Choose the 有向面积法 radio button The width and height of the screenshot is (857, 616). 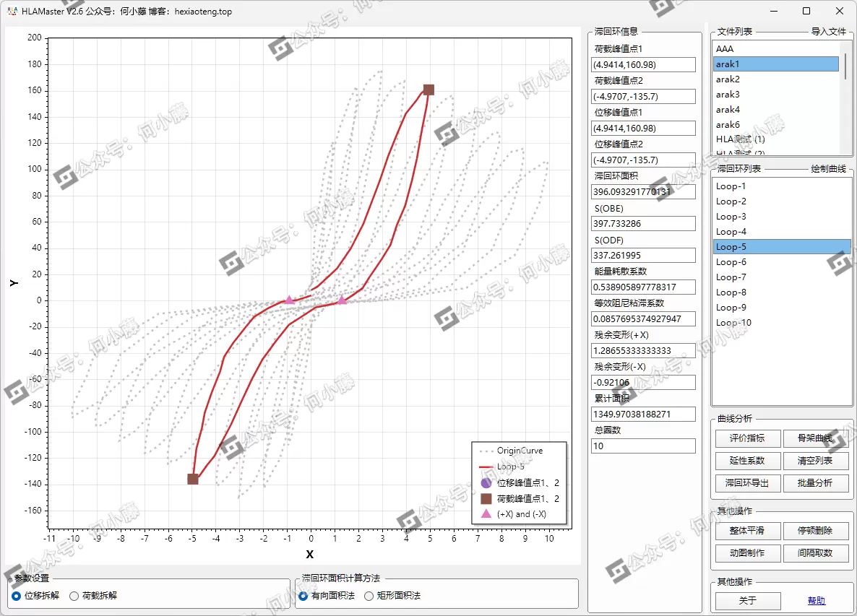point(303,596)
